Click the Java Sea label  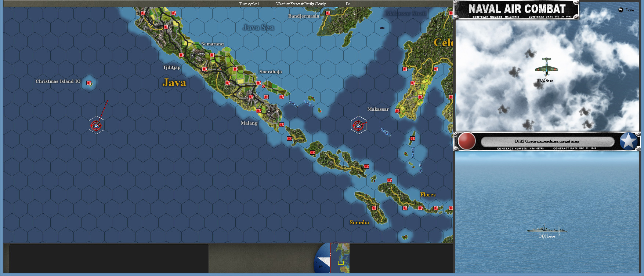[x=258, y=27]
